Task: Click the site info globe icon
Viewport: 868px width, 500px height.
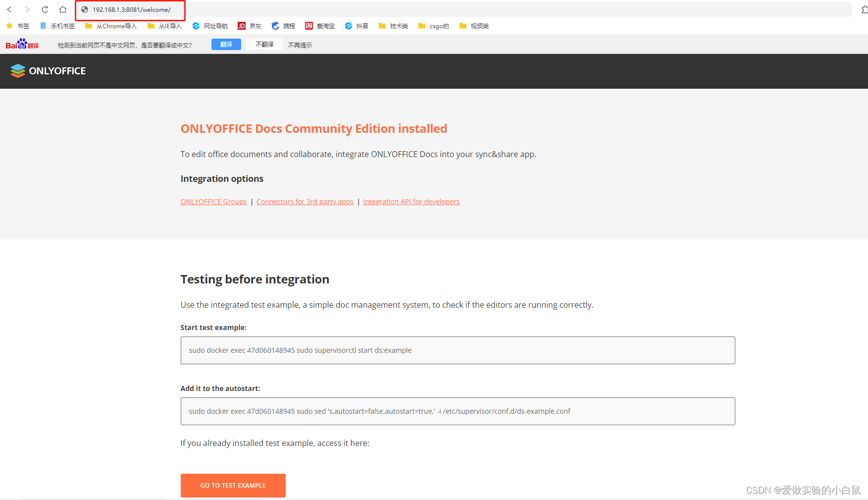Action: (85, 9)
